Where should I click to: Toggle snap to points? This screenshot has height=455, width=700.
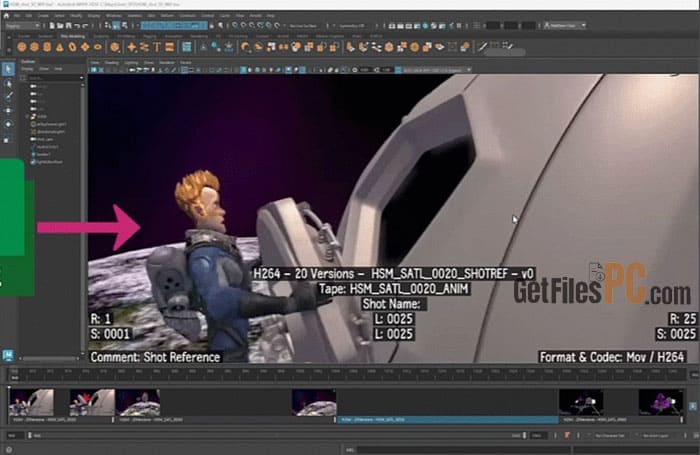click(252, 26)
